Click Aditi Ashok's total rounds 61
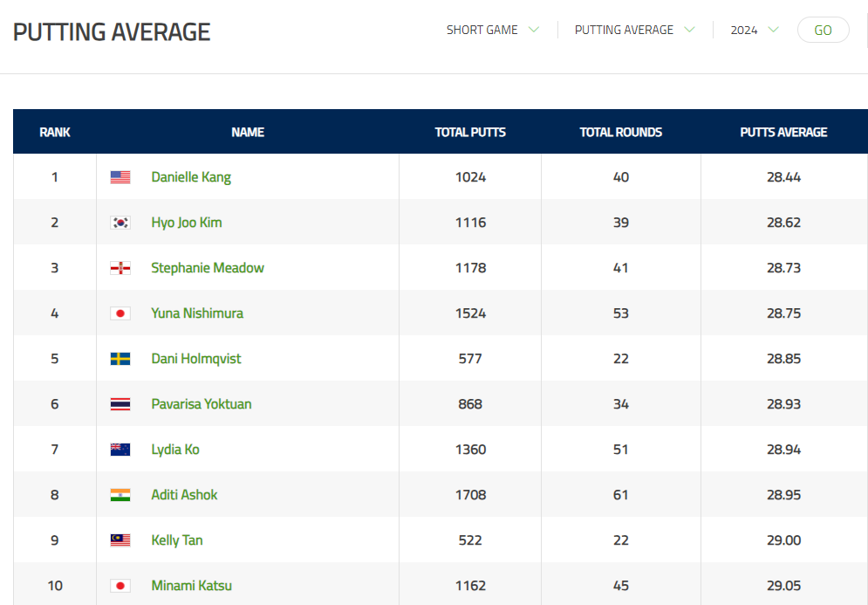Screen dimensions: 868x605 tap(620, 495)
